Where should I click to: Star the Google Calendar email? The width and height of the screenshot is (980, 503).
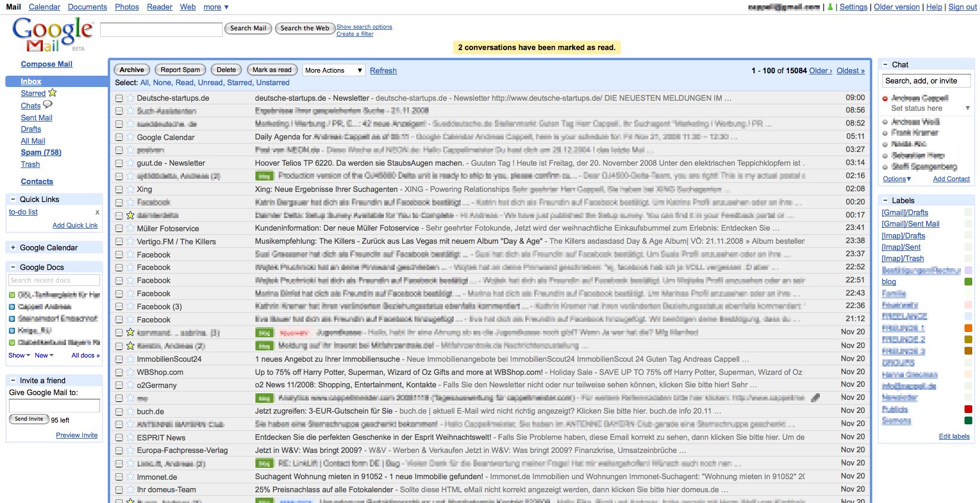pyautogui.click(x=130, y=137)
